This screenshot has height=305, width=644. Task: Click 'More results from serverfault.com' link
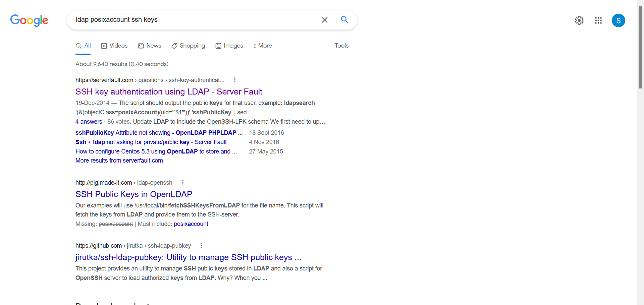[119, 161]
